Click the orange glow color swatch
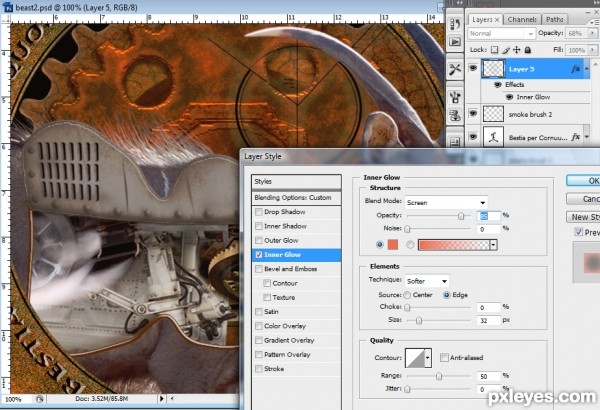Image resolution: width=600 pixels, height=410 pixels. 393,244
